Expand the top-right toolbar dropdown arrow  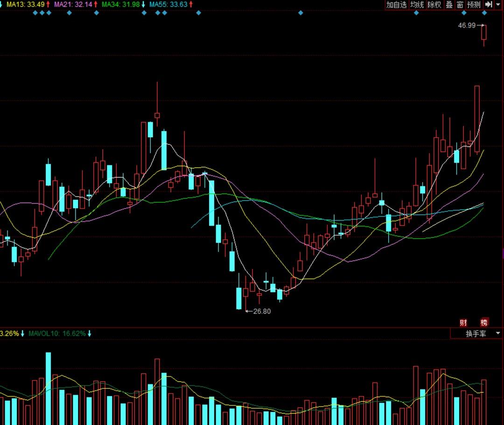click(498, 5)
